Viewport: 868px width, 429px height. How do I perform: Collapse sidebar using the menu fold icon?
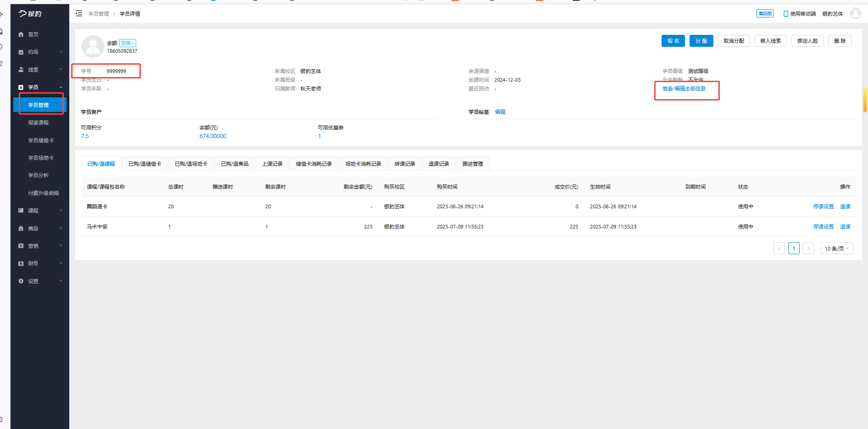point(79,14)
